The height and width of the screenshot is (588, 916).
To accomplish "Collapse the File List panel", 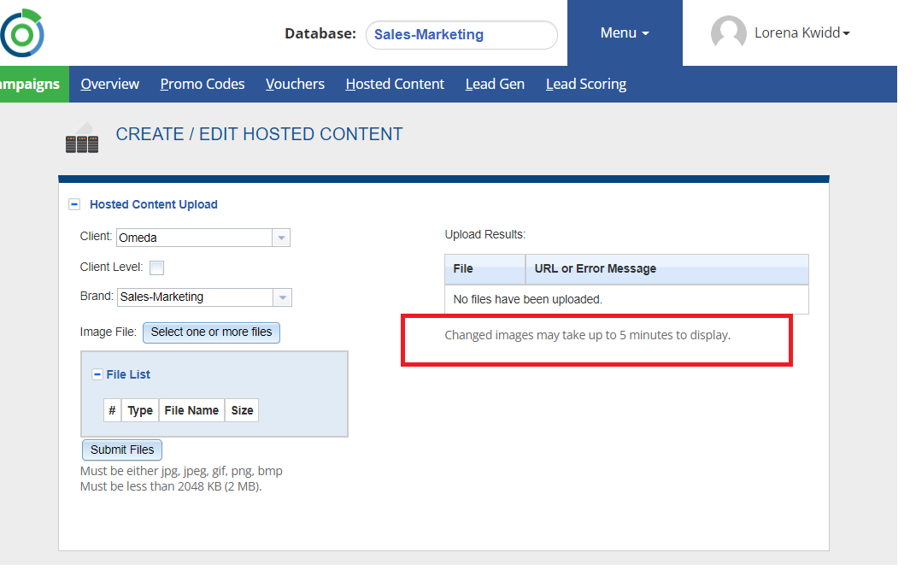I will tap(97, 374).
